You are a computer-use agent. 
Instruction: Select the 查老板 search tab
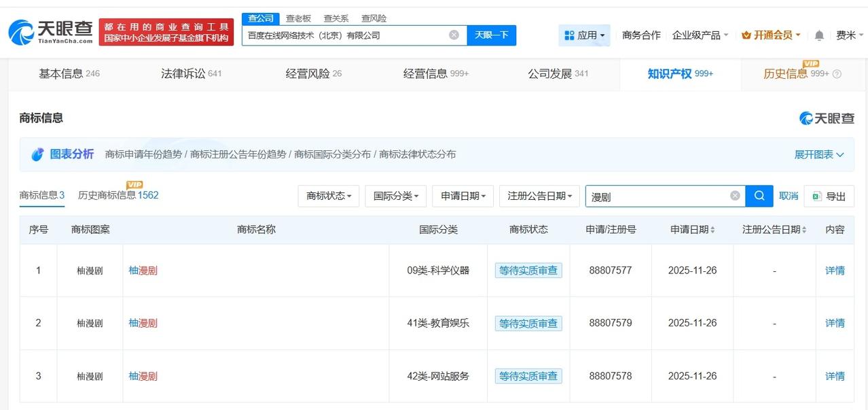(298, 18)
